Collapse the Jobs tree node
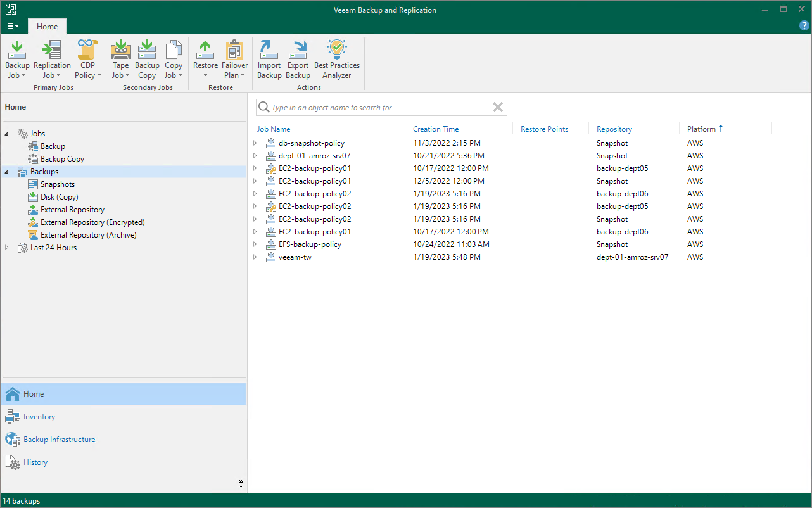The width and height of the screenshot is (812, 508). (x=7, y=134)
